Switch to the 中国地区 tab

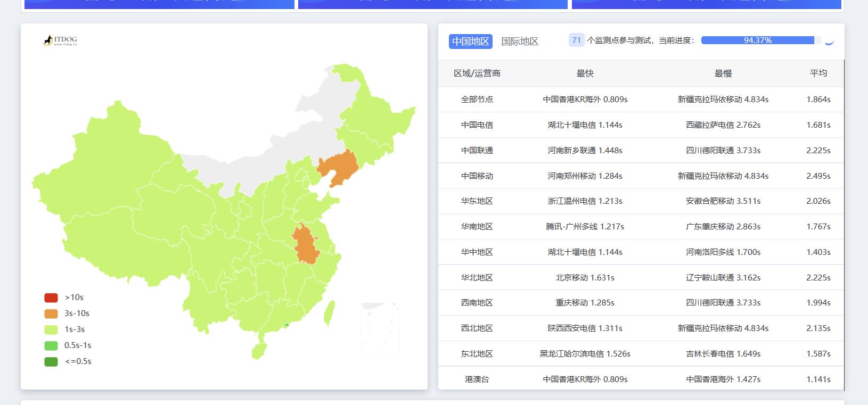coord(470,41)
